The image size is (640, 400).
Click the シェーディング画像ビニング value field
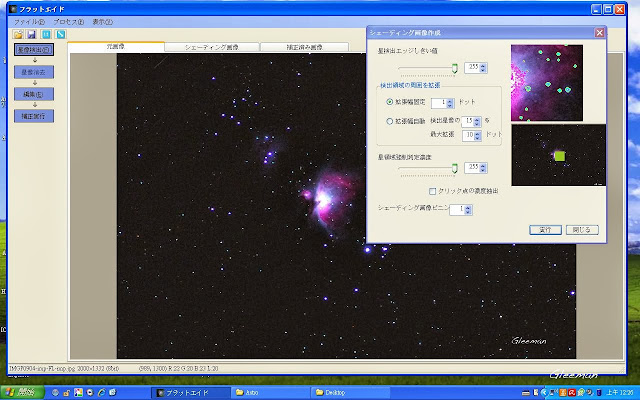coord(457,209)
